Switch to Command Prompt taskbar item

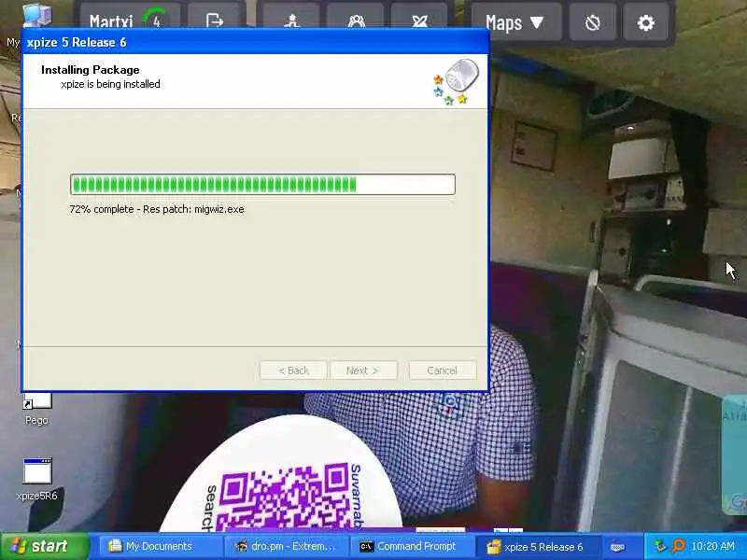click(413, 546)
